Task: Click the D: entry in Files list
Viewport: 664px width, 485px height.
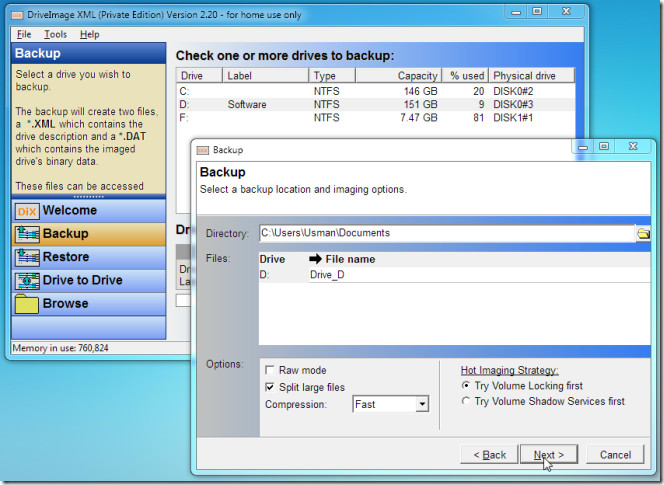Action: (264, 275)
